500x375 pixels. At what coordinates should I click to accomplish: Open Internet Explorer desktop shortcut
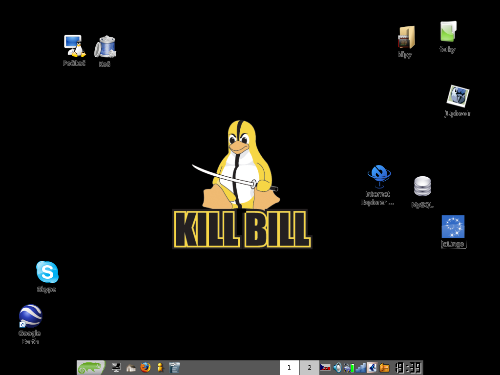(378, 185)
